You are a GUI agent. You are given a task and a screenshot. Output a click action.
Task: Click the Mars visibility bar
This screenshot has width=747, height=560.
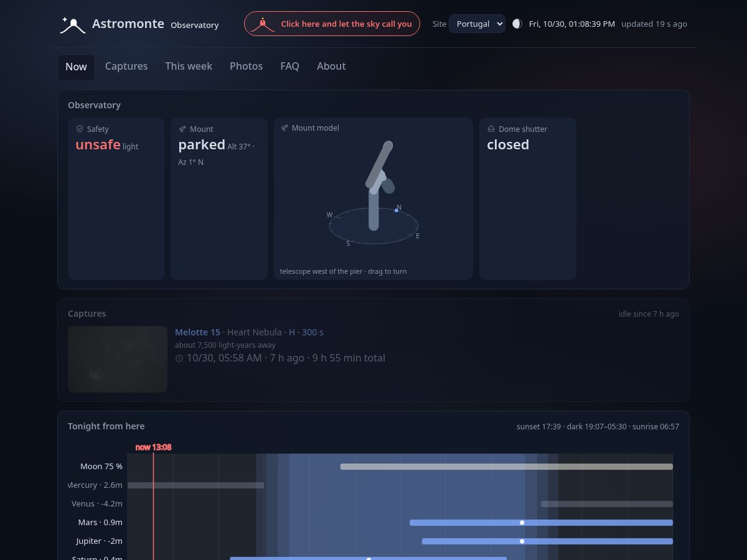(541, 523)
